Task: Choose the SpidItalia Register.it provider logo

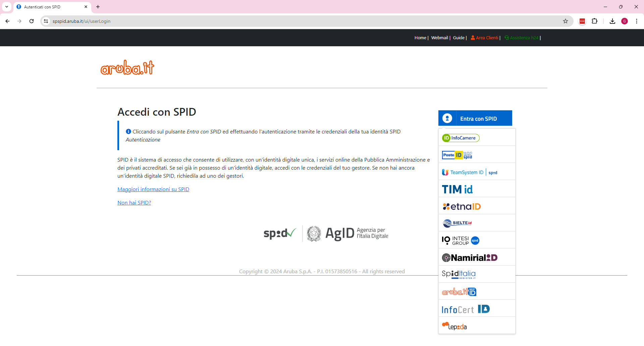Action: pyautogui.click(x=459, y=274)
